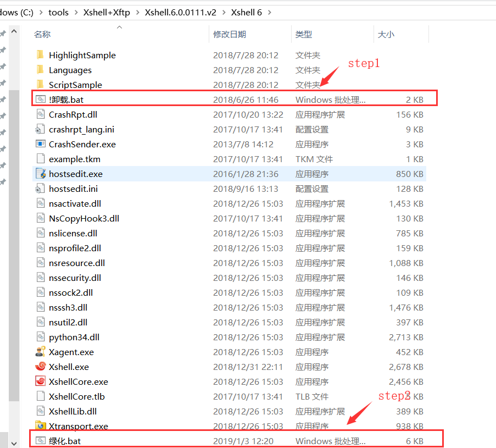Open the Languages folder
Image resolution: width=496 pixels, height=448 pixels.
click(40, 70)
